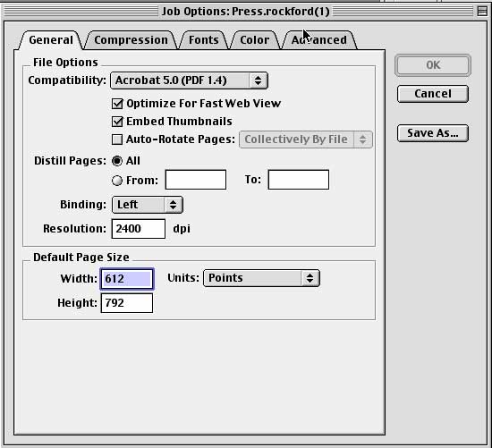This screenshot has height=448, width=492.
Task: Go to the Advanced tab
Action: point(319,40)
